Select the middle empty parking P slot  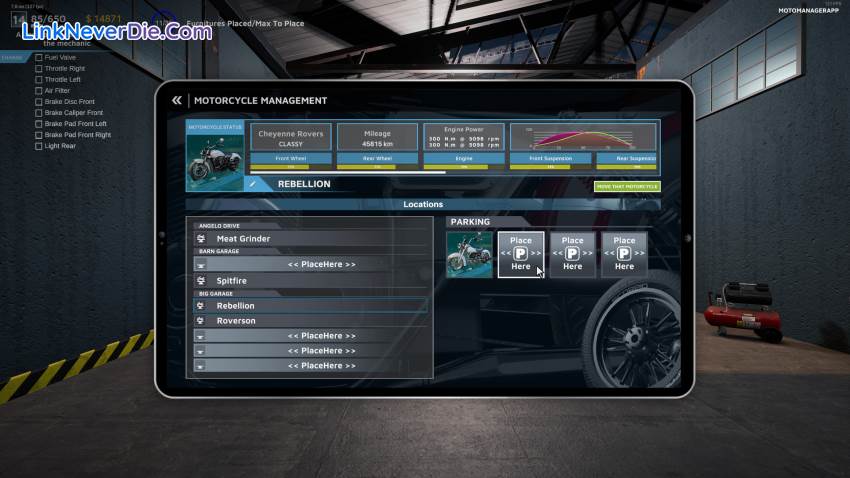pos(572,254)
